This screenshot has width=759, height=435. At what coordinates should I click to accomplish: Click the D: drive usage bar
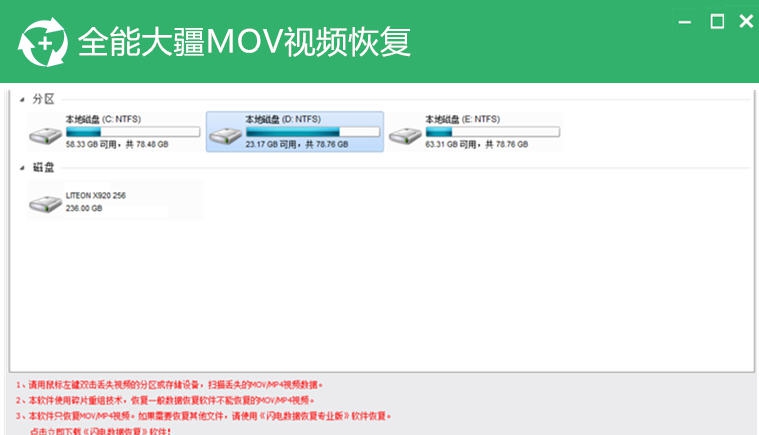(x=313, y=132)
